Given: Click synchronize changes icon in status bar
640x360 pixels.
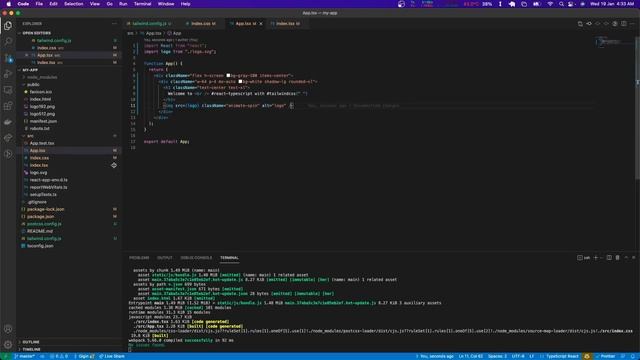Looking at the screenshot, I should (x=42, y=356).
